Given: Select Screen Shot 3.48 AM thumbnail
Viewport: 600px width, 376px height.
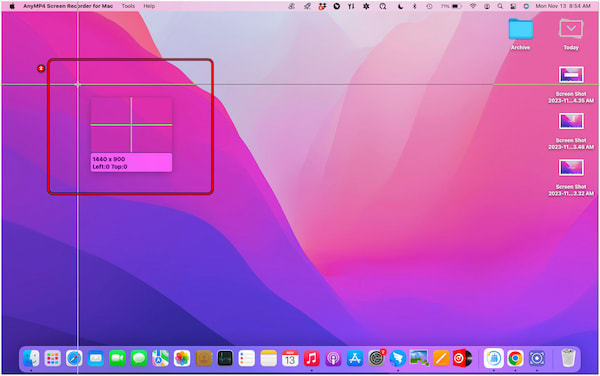Looking at the screenshot, I should (x=571, y=121).
